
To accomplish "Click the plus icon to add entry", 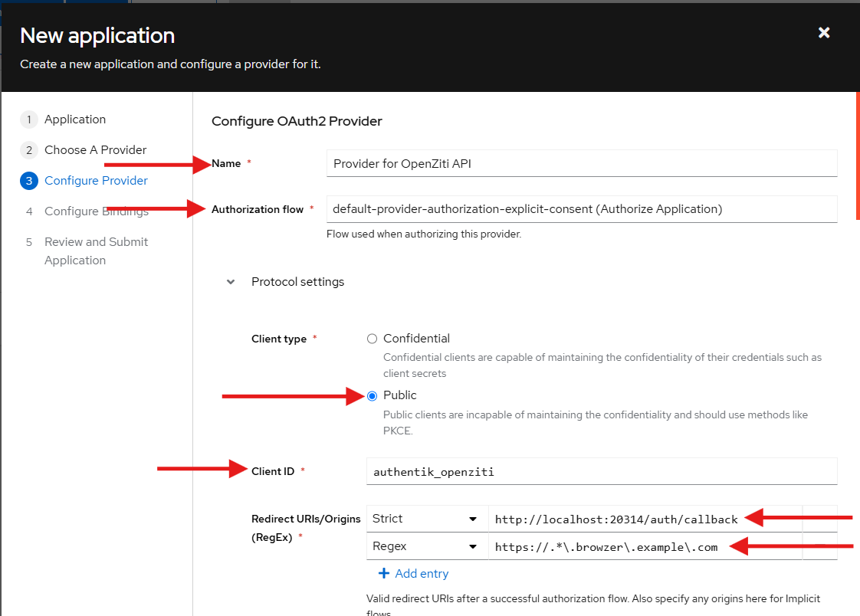I will [384, 574].
